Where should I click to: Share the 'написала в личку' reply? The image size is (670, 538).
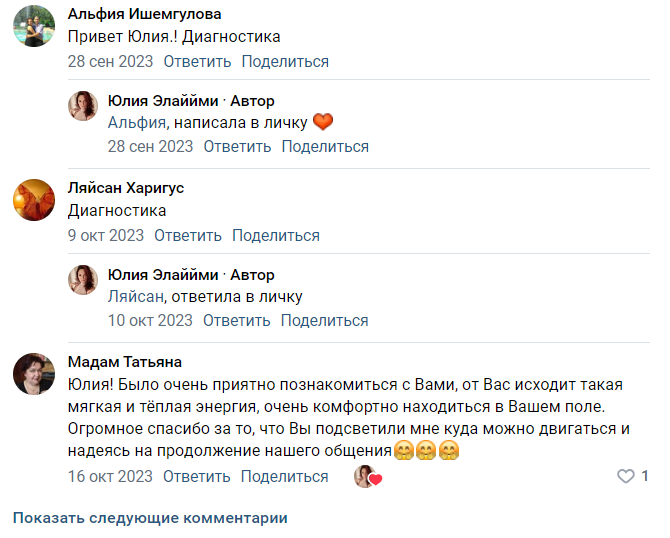click(x=325, y=147)
